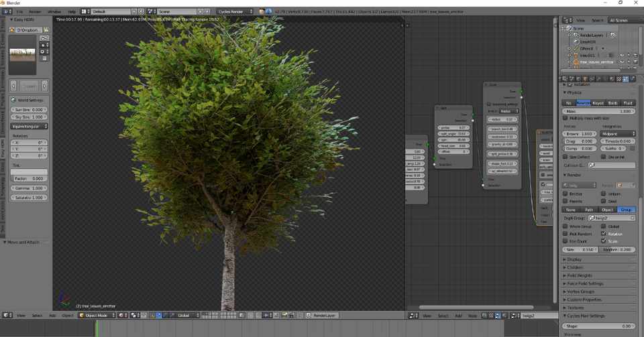The image size is (644, 337).
Task: Open the Equirectangular projection dropdown
Action: (x=29, y=126)
